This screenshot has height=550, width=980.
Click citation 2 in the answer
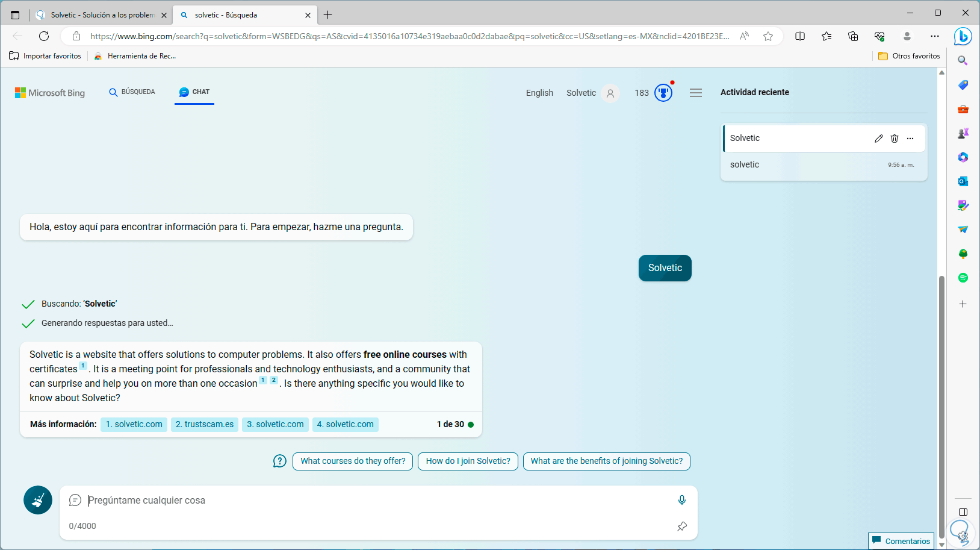coord(274,380)
